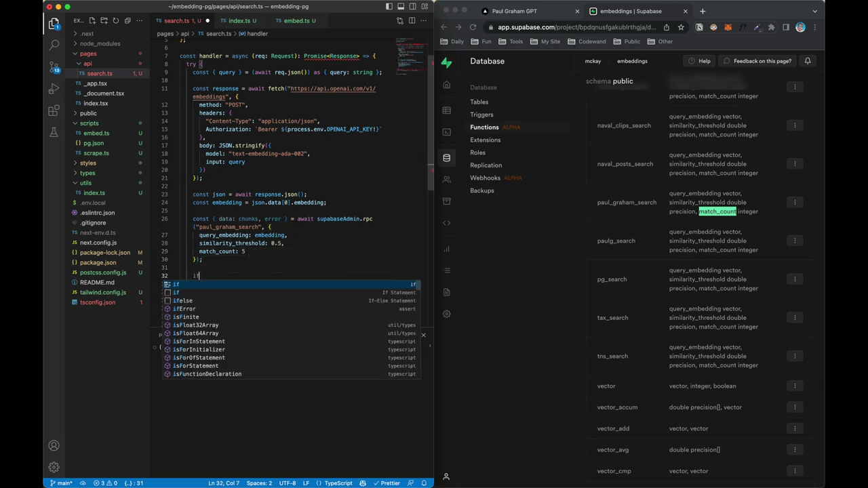Open options menu for vector_add function
868x488 pixels.
(x=795, y=428)
